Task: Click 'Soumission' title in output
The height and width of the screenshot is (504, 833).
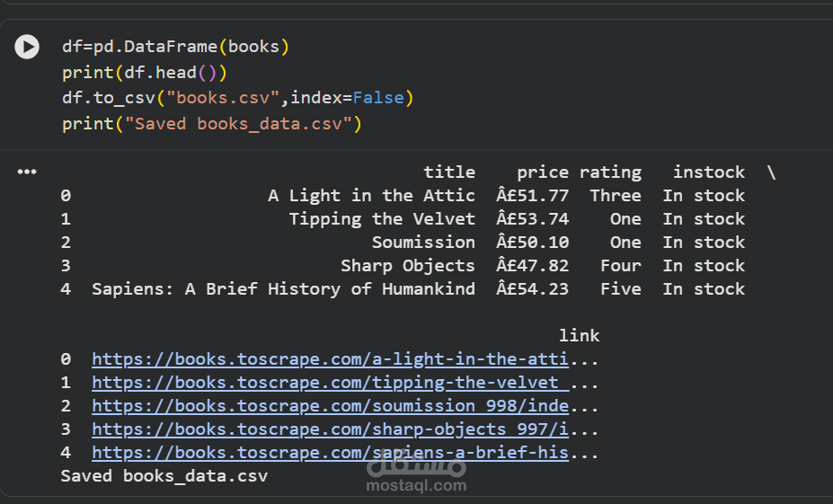Action: click(x=423, y=243)
